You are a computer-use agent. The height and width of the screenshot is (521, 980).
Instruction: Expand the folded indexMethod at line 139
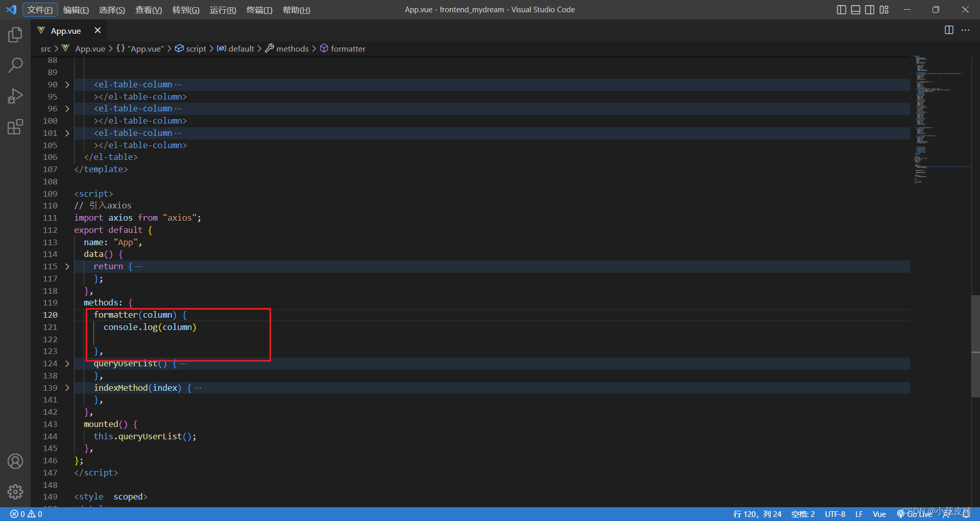click(x=67, y=388)
